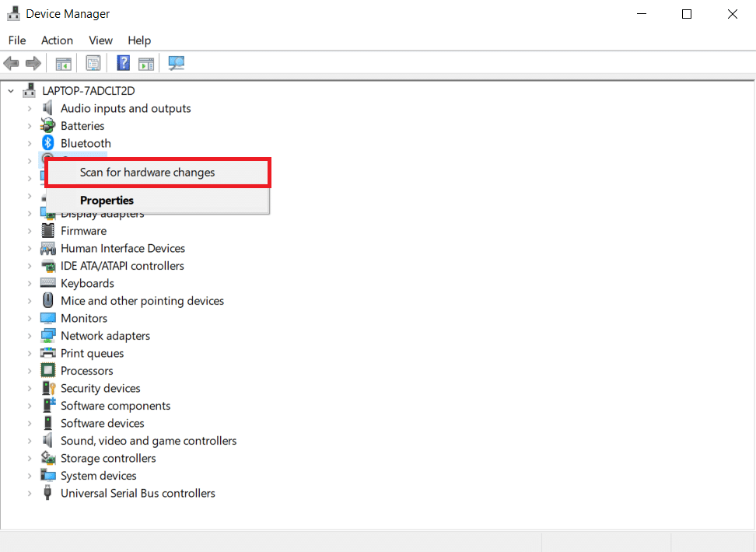
Task: Click the Software components icon
Action: 49,405
